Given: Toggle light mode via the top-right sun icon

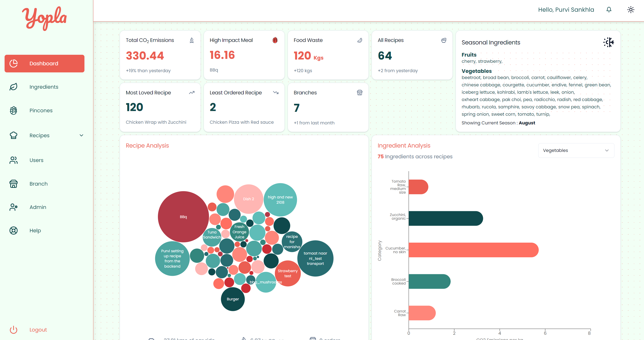Looking at the screenshot, I should 631,10.
